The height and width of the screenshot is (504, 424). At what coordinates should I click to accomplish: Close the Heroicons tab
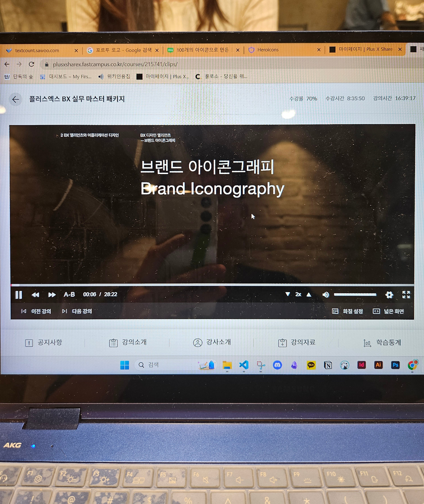click(x=319, y=50)
